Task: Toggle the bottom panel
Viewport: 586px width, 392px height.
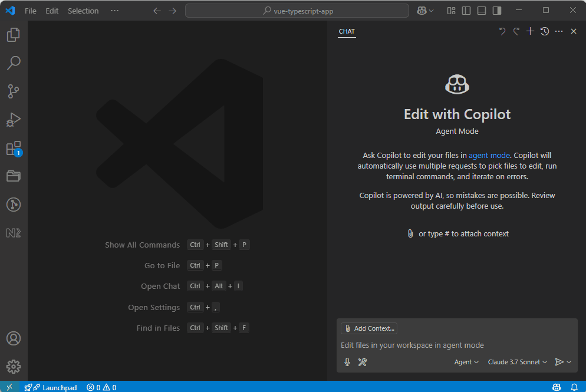Action: tap(481, 11)
